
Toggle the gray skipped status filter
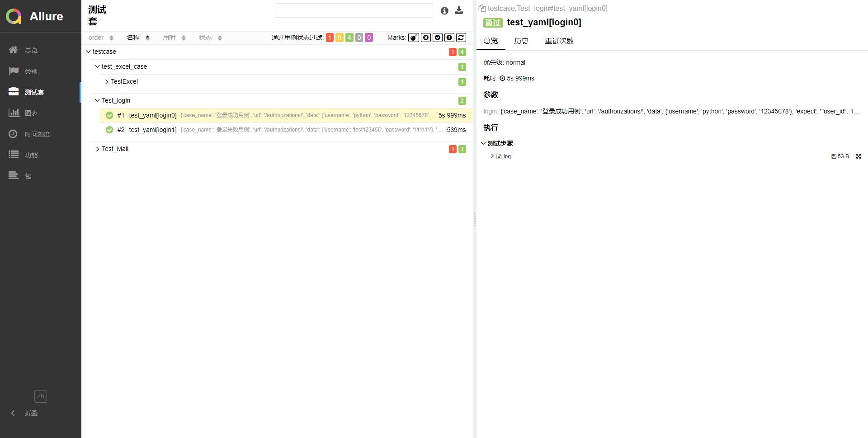[x=359, y=38]
